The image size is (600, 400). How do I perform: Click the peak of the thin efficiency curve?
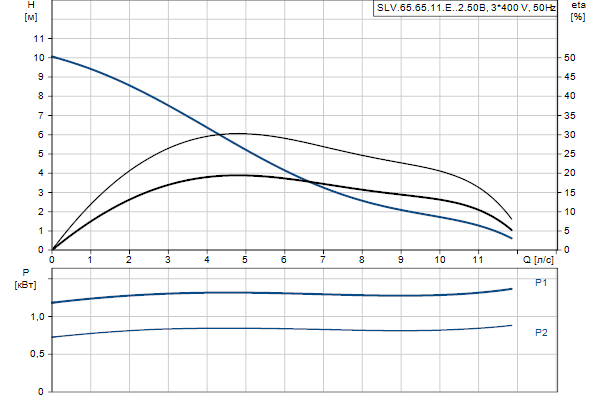240,133
